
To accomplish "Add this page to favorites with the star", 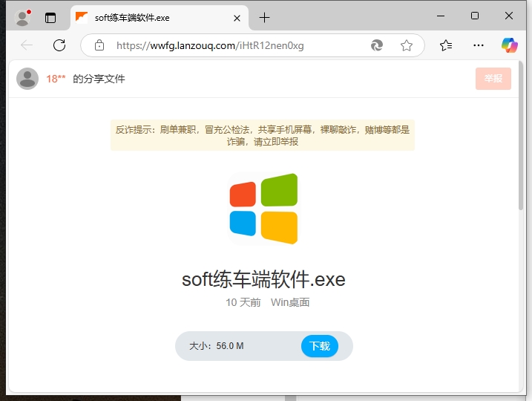I will click(x=407, y=45).
